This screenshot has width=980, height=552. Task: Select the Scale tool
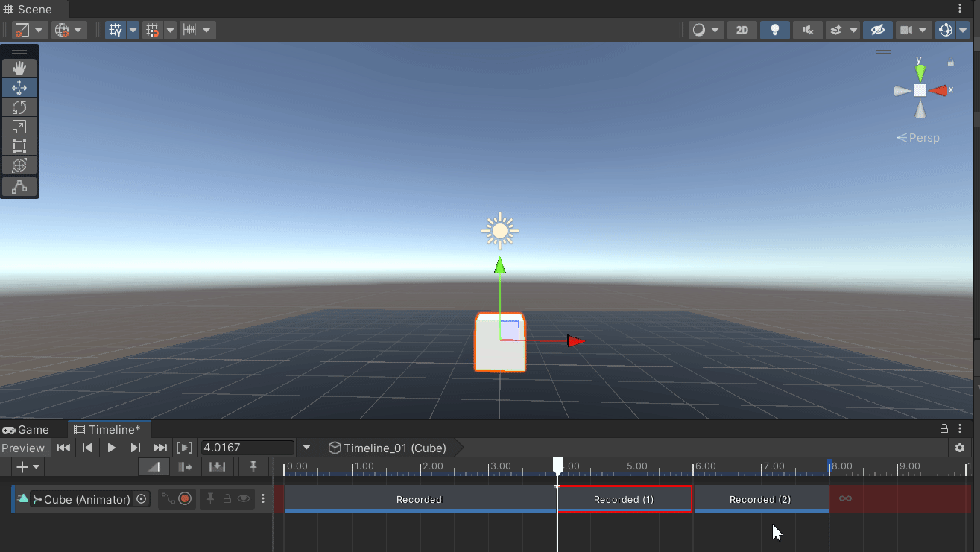click(x=19, y=127)
